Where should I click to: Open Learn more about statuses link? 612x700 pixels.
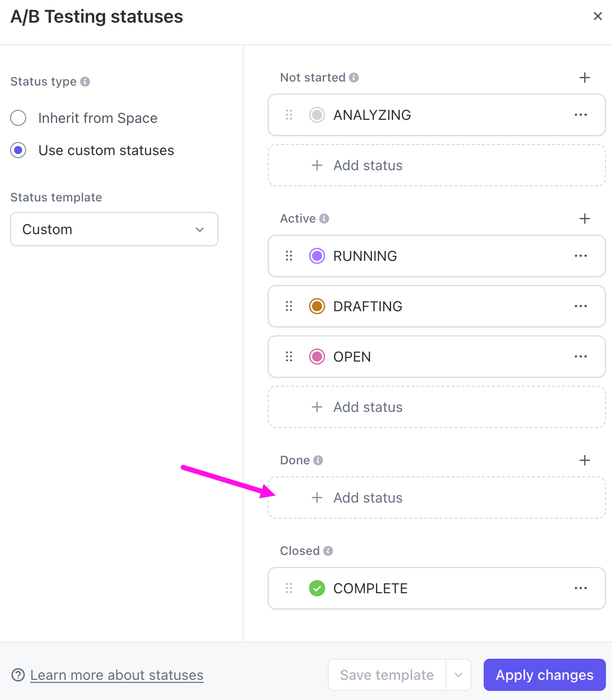[x=117, y=675]
